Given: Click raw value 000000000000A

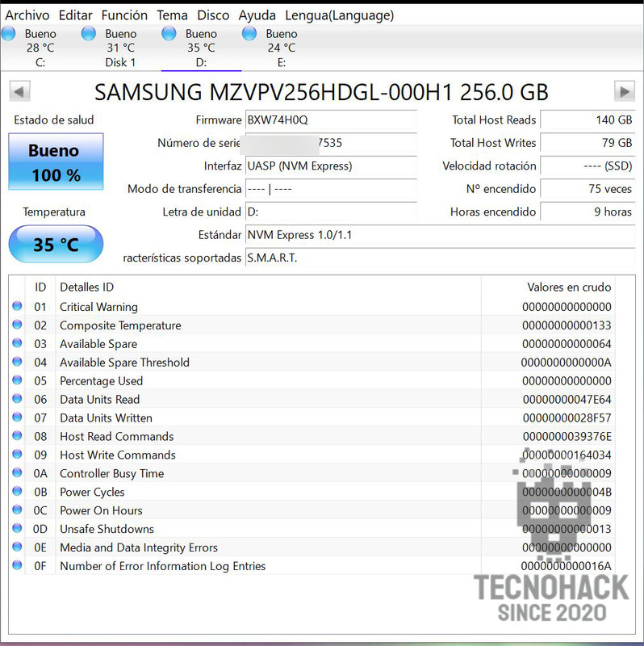Looking at the screenshot, I should pos(567,363).
